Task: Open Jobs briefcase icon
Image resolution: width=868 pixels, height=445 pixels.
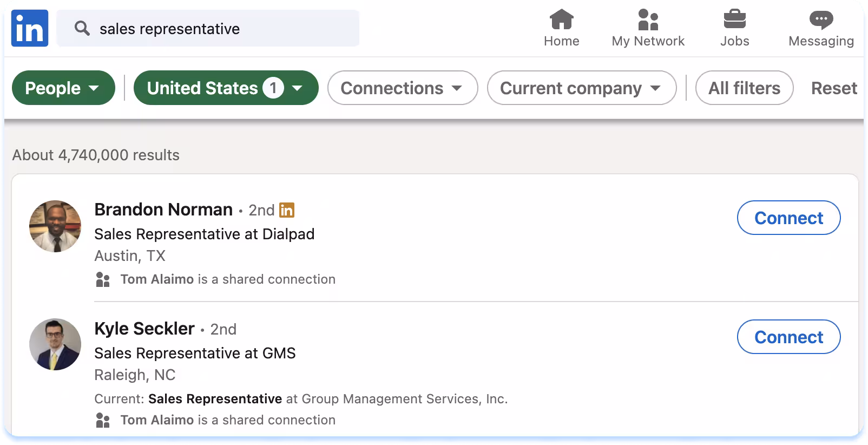Action: tap(734, 20)
